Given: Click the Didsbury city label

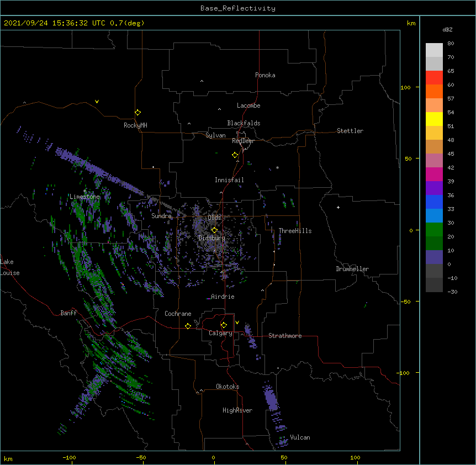Looking at the screenshot, I should [212, 238].
